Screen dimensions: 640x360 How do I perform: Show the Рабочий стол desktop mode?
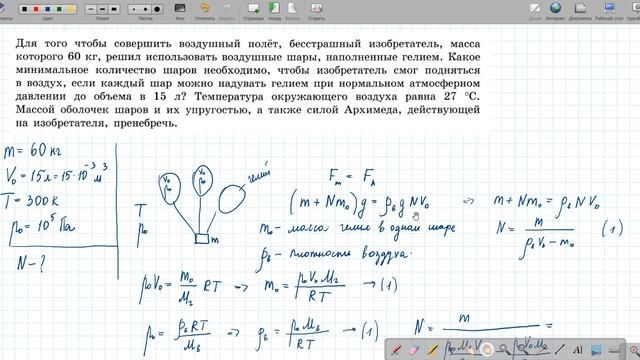tap(609, 10)
